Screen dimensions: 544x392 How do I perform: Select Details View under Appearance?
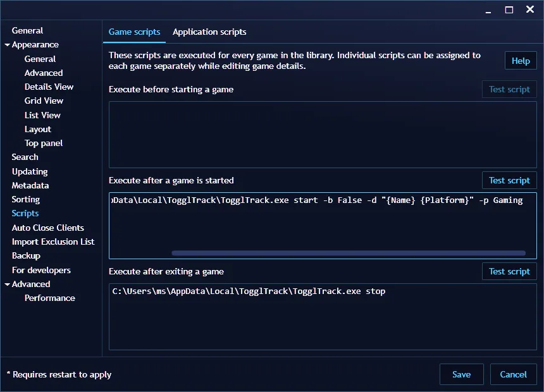click(x=49, y=87)
